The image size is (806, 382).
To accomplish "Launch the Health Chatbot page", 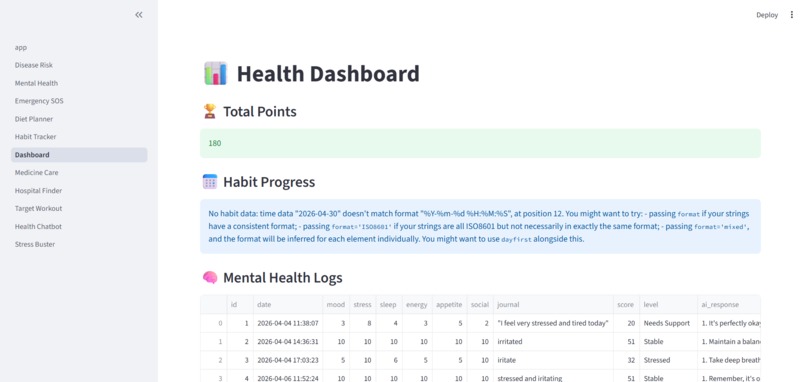I will point(79,227).
